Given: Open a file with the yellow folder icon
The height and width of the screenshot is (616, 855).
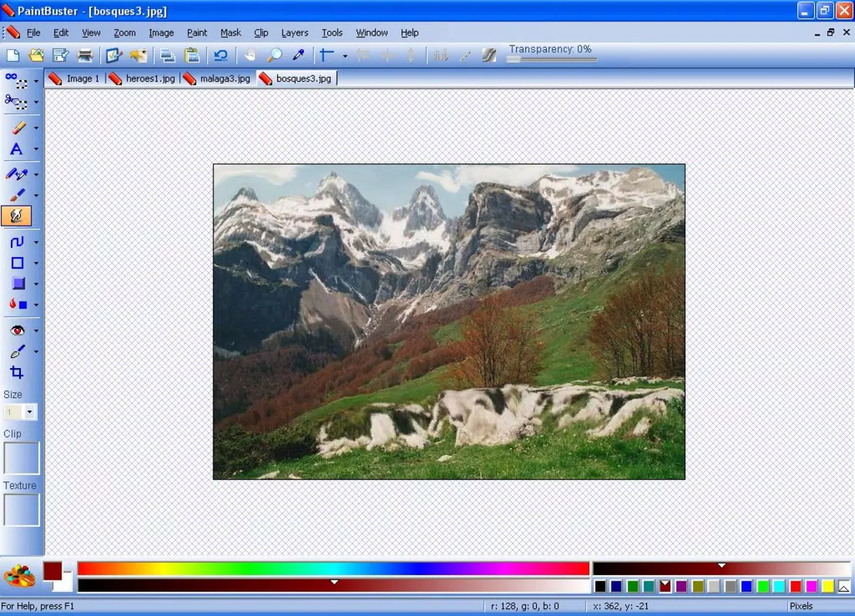Looking at the screenshot, I should pos(36,55).
